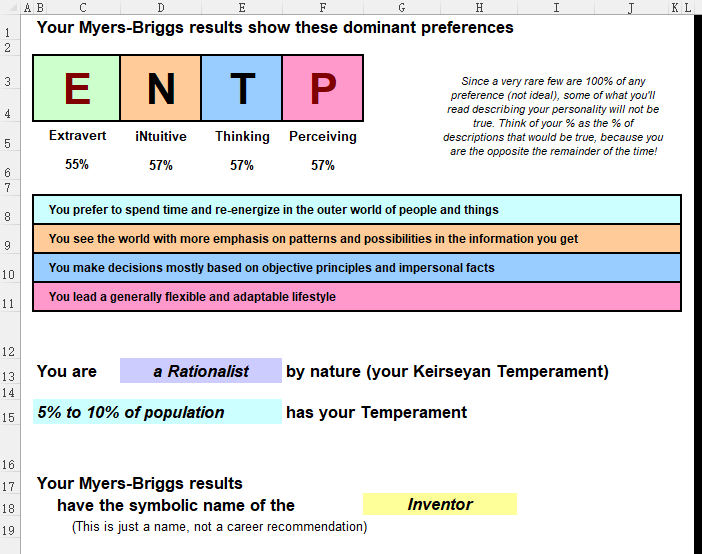The image size is (702, 554).
Task: Click the 55% value under Extravert
Action: [x=77, y=164]
